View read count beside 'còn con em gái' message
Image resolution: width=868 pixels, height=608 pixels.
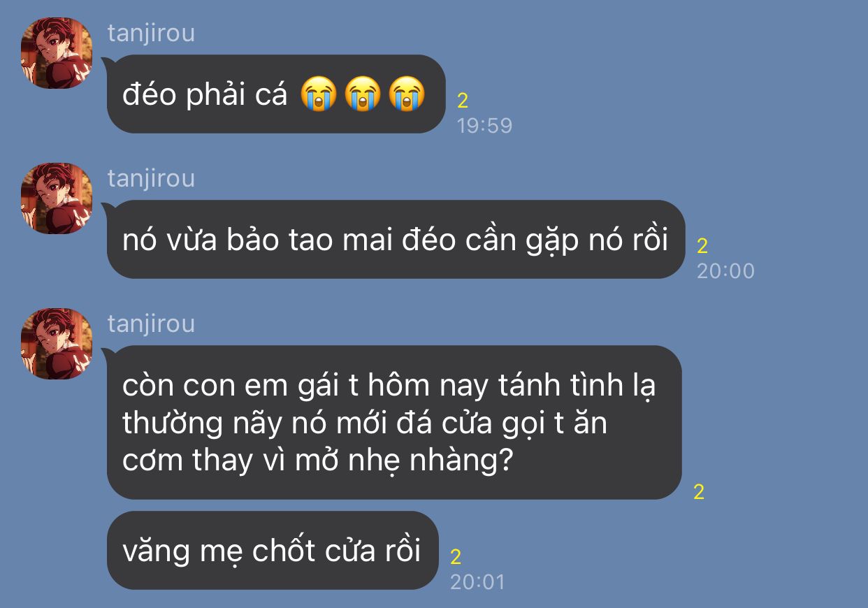(699, 492)
